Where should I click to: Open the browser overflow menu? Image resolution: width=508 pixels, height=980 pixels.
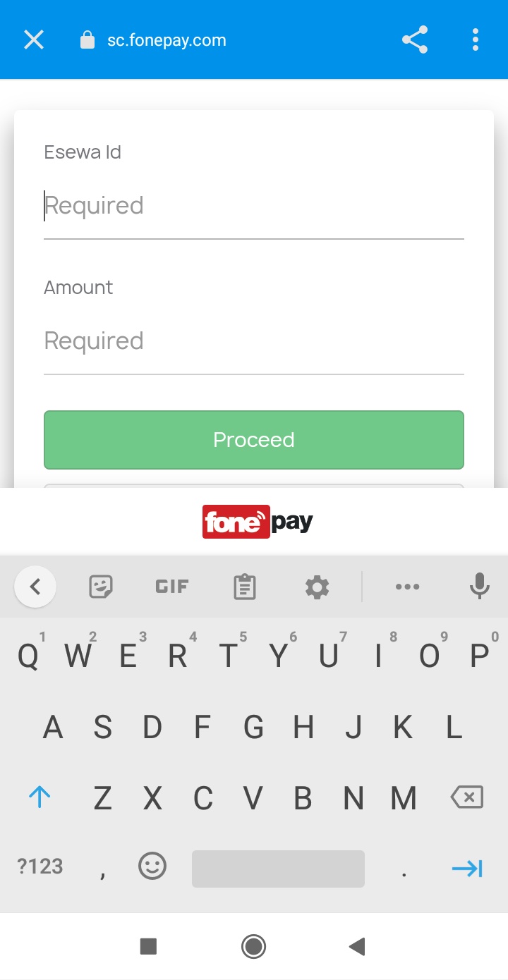click(475, 39)
